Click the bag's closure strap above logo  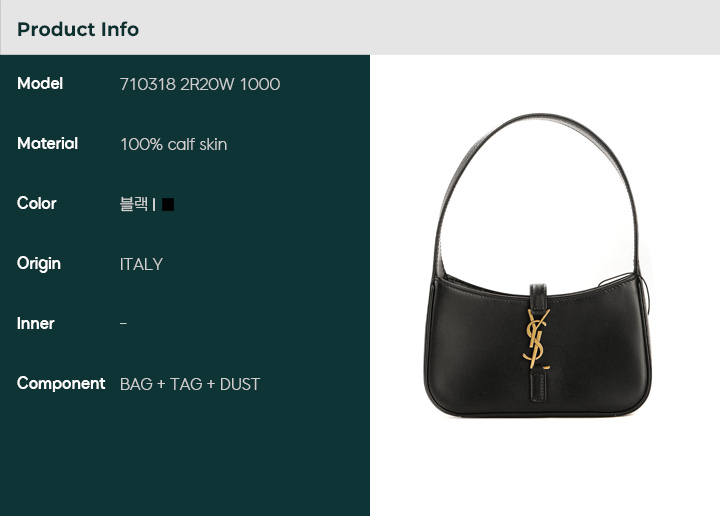(538, 297)
